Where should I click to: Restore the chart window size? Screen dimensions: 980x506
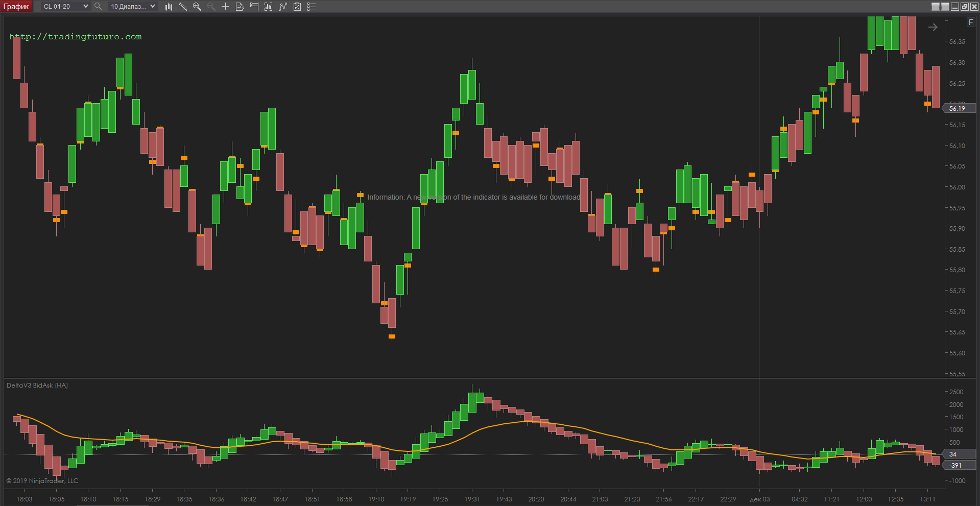click(x=964, y=7)
